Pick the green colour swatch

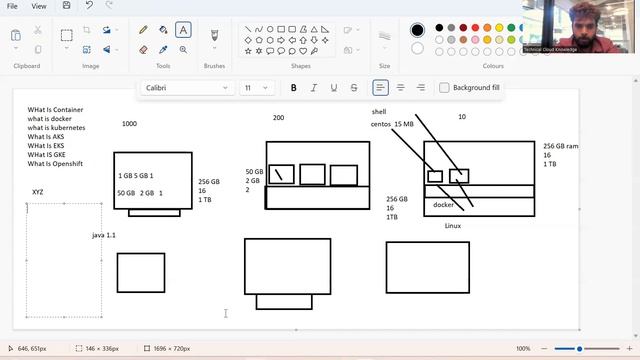click(x=511, y=28)
